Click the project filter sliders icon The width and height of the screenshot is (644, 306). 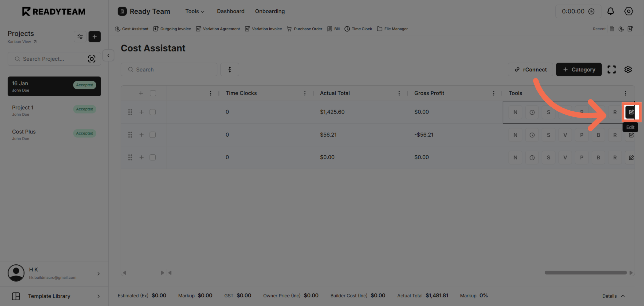coord(80,37)
